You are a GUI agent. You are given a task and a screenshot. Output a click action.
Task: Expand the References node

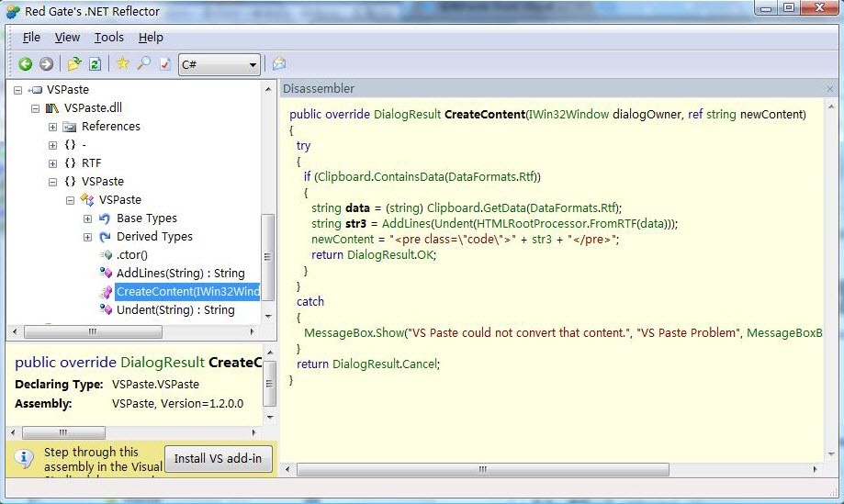point(53,127)
